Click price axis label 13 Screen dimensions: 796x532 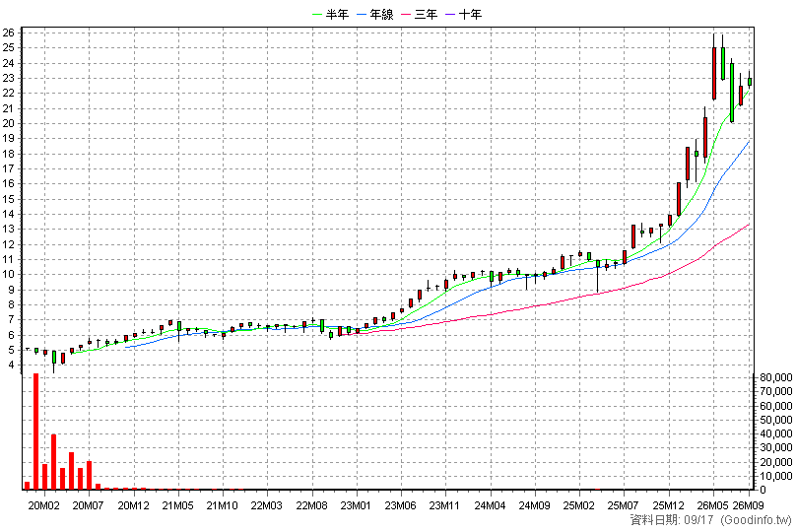(9, 230)
